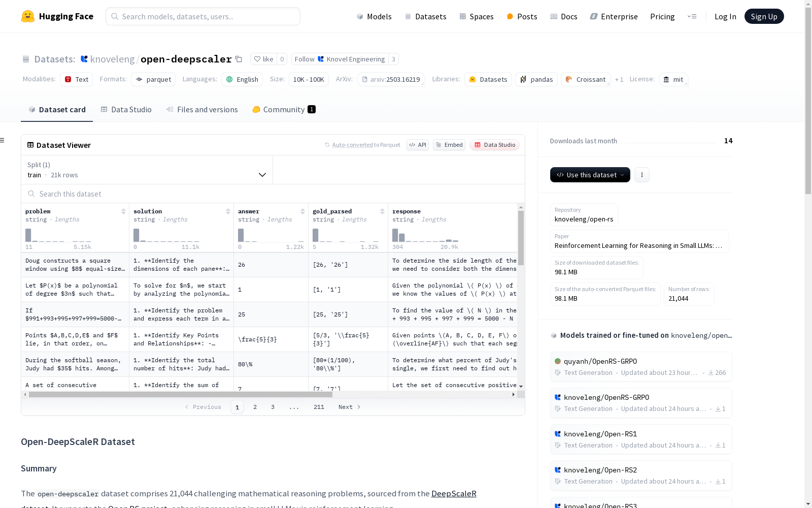Go to page 3 of the dataset
The height and width of the screenshot is (508, 812).
pos(273,407)
